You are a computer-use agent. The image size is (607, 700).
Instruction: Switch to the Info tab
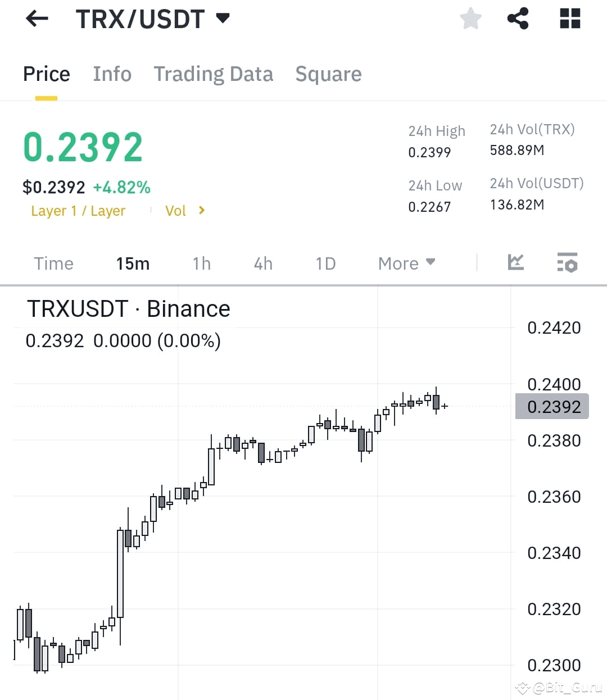[112, 74]
